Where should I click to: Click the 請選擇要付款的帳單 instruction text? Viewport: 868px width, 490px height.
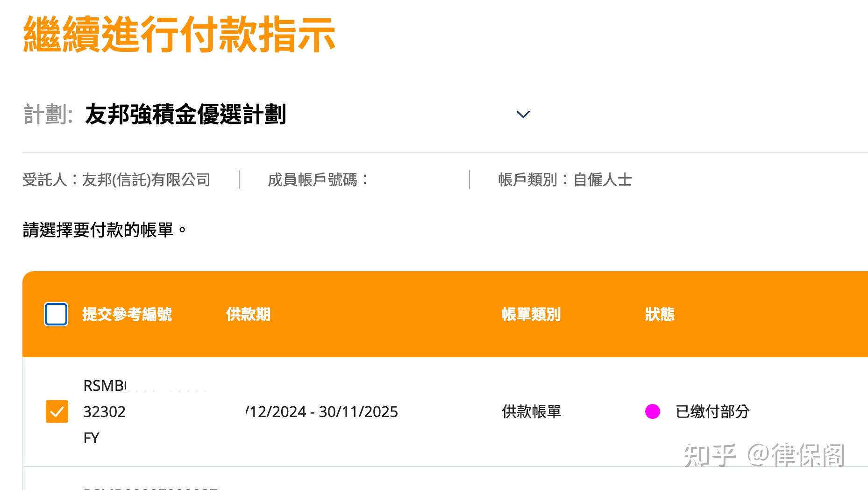105,230
